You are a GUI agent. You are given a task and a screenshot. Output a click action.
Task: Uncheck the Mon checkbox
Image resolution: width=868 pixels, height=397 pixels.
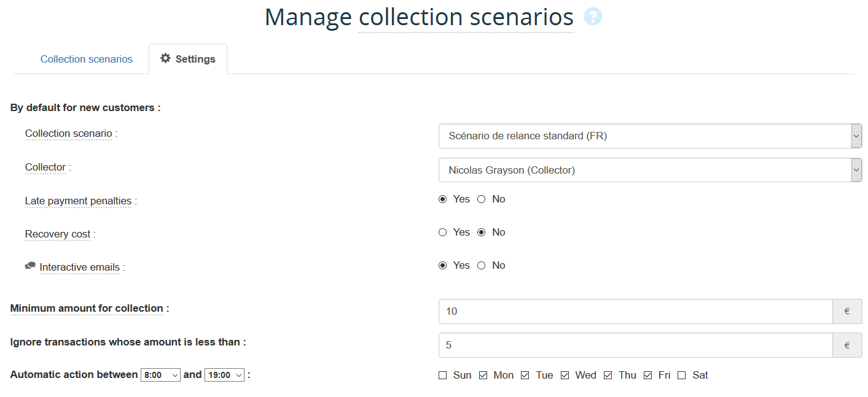click(483, 376)
